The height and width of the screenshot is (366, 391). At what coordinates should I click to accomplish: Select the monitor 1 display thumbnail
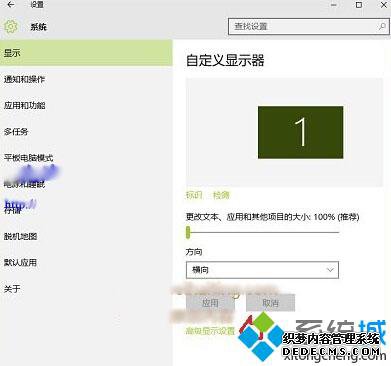point(300,132)
